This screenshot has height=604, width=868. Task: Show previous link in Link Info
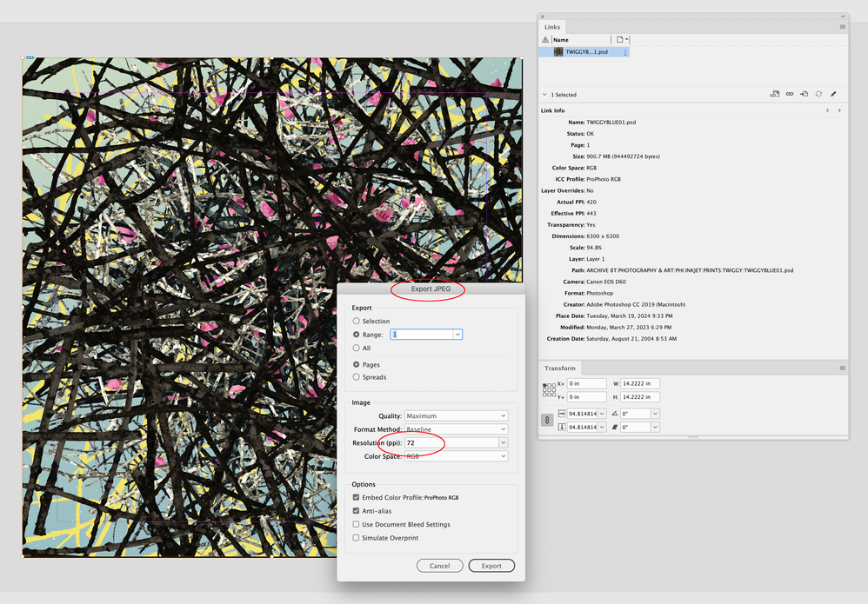click(x=828, y=110)
